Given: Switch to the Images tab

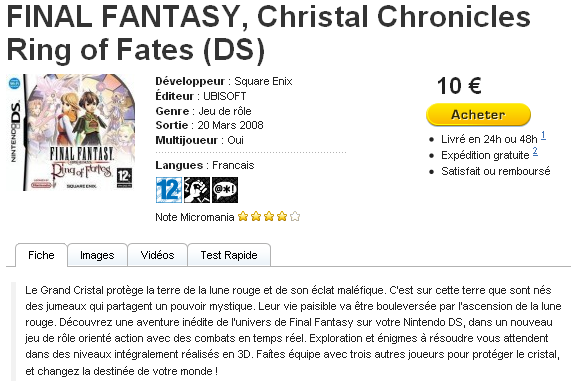Looking at the screenshot, I should [x=97, y=255].
